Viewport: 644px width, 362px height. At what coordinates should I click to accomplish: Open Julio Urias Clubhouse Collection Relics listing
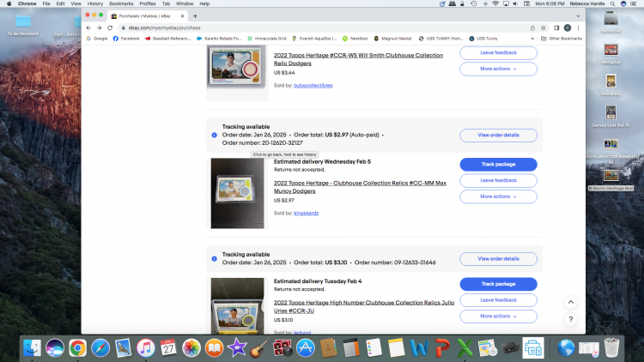[x=364, y=306]
